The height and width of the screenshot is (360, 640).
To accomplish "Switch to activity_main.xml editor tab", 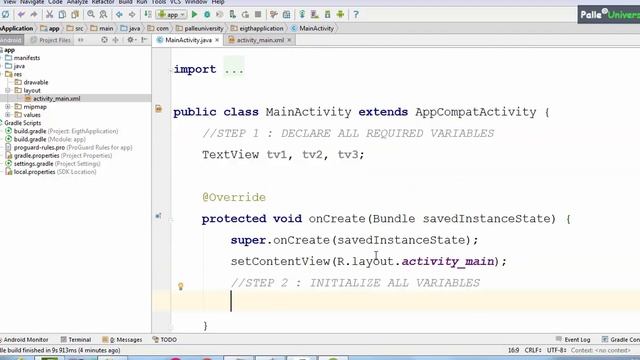I will (x=260, y=40).
